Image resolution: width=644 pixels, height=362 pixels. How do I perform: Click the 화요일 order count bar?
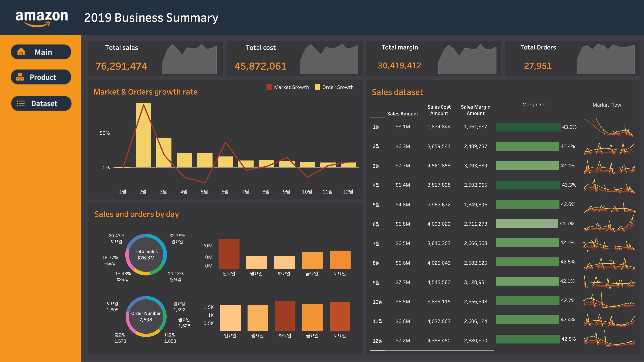tap(285, 316)
